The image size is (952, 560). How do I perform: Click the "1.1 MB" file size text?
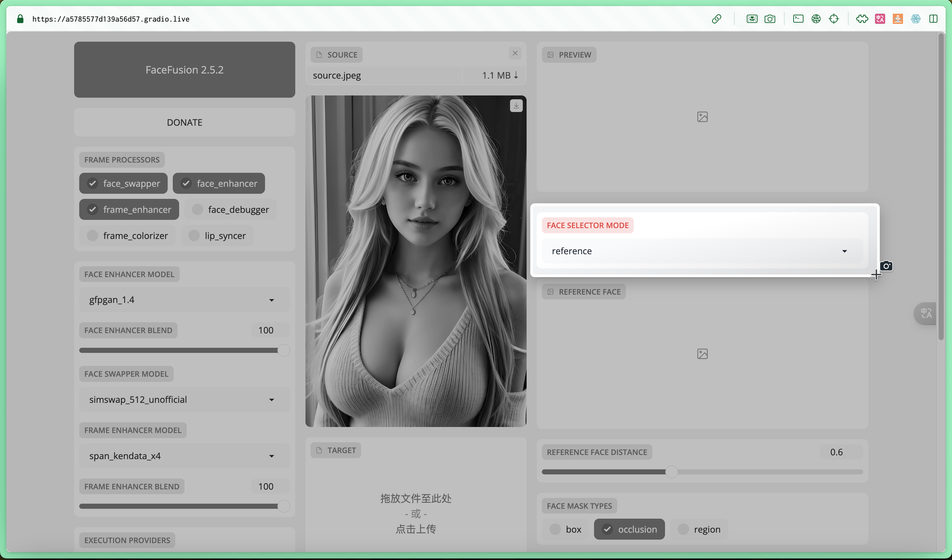click(x=496, y=75)
